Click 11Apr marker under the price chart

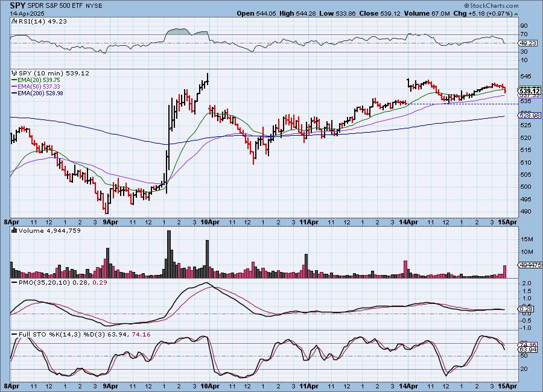coord(309,222)
